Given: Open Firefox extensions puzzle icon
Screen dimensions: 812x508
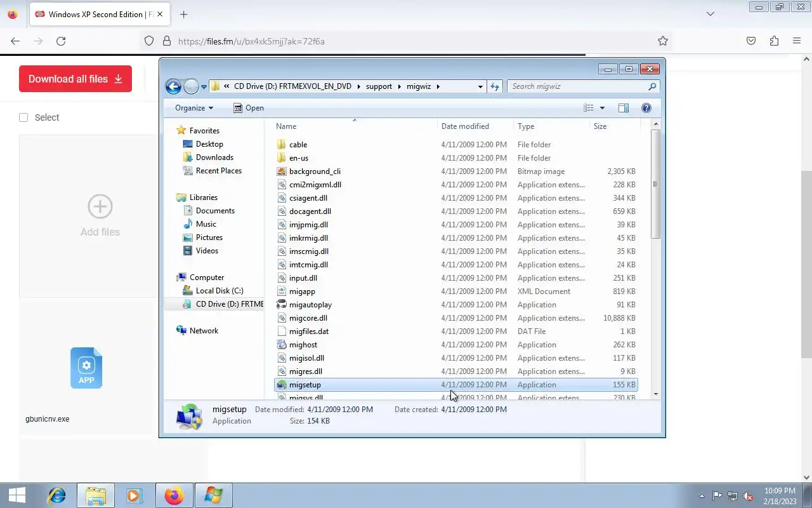Looking at the screenshot, I should [774, 41].
